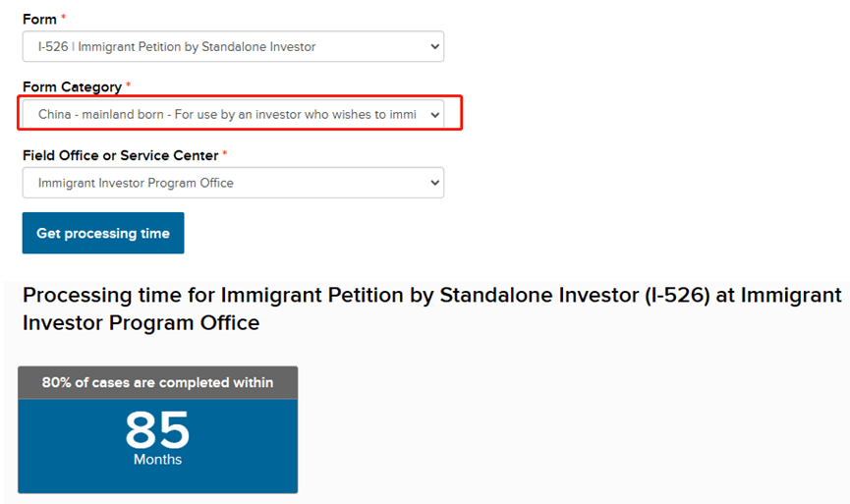Click the asterisk after Service Center label
Screen dimensions: 850x504
click(225, 154)
